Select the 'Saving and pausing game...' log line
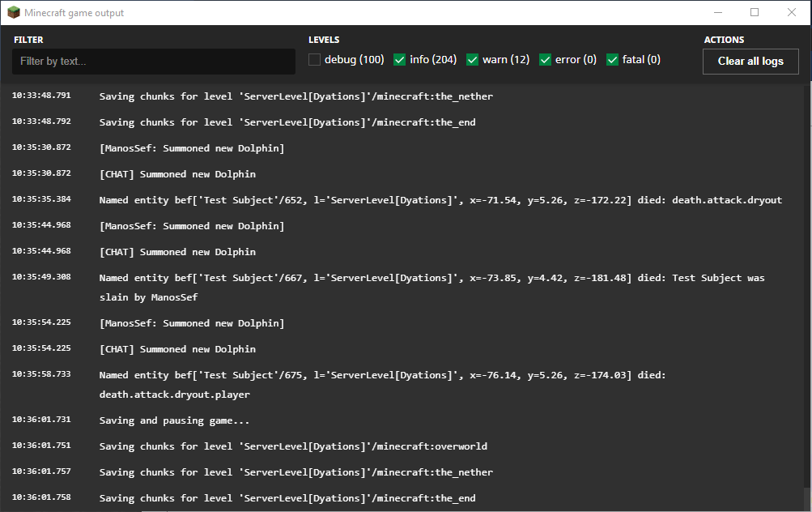 click(174, 420)
